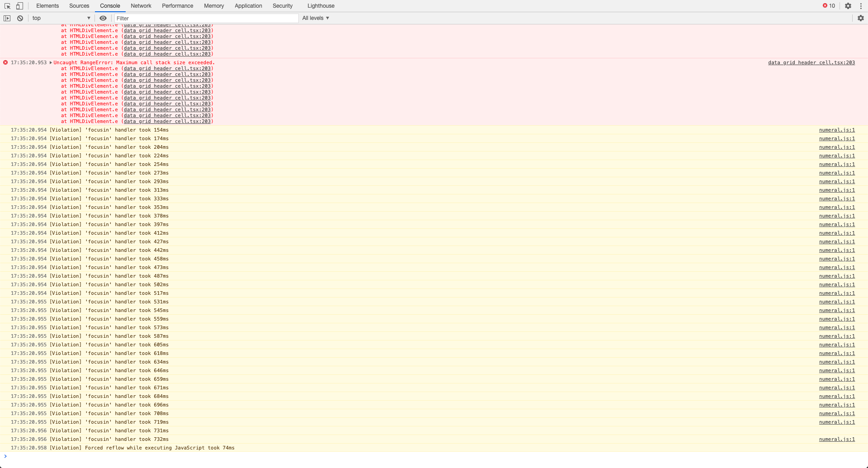The image size is (868, 468).
Task: Open console settings gear icon
Action: (x=861, y=18)
